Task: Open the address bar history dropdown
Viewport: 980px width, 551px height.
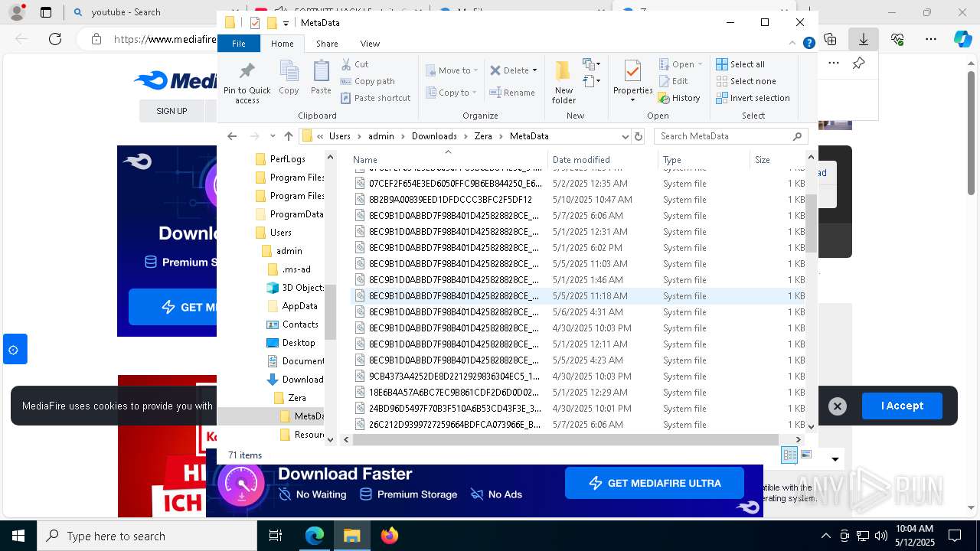Action: click(625, 136)
